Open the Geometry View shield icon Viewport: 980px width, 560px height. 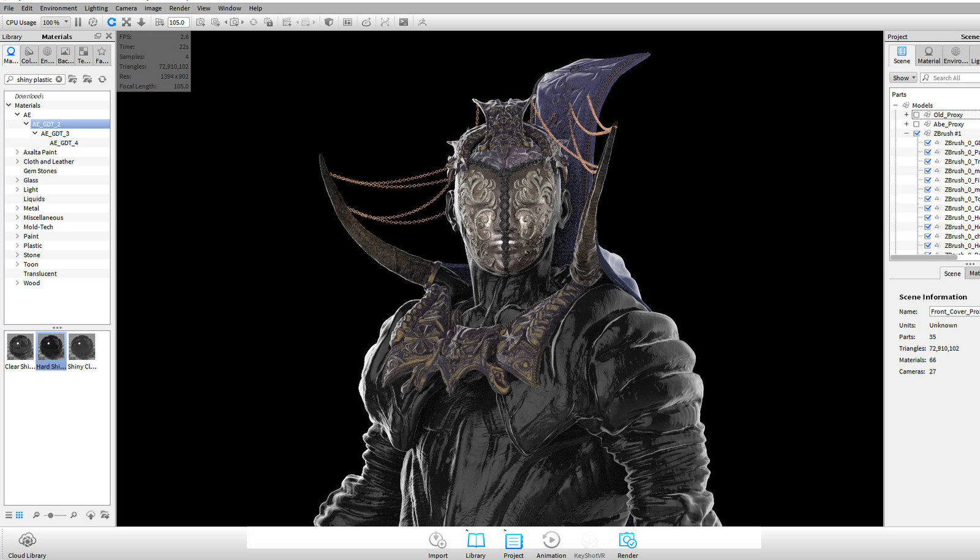(x=329, y=22)
